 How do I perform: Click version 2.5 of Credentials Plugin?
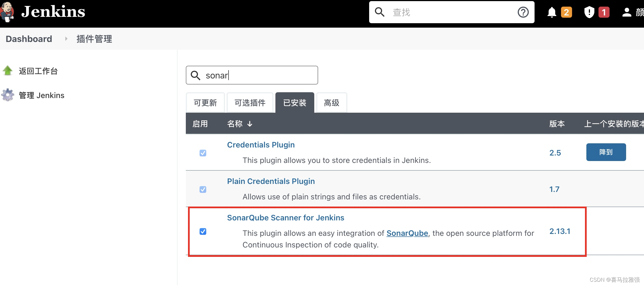[555, 153]
